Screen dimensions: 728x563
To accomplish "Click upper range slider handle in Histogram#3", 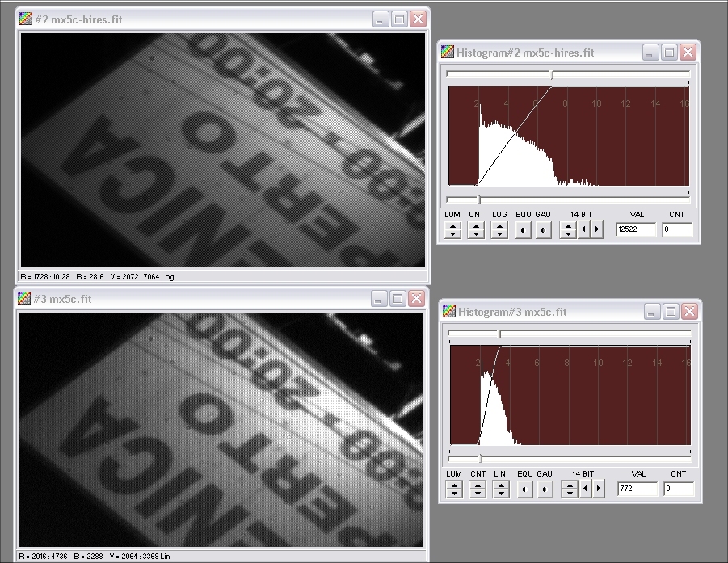I will [x=499, y=334].
